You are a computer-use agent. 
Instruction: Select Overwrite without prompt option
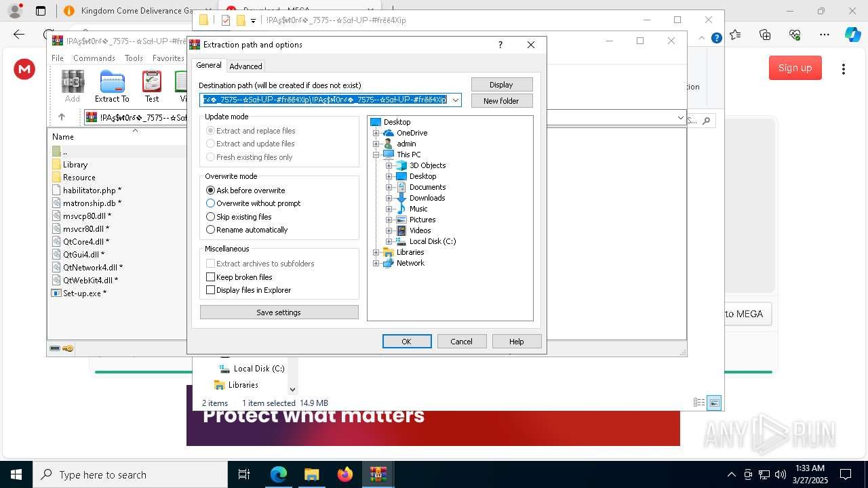point(210,203)
